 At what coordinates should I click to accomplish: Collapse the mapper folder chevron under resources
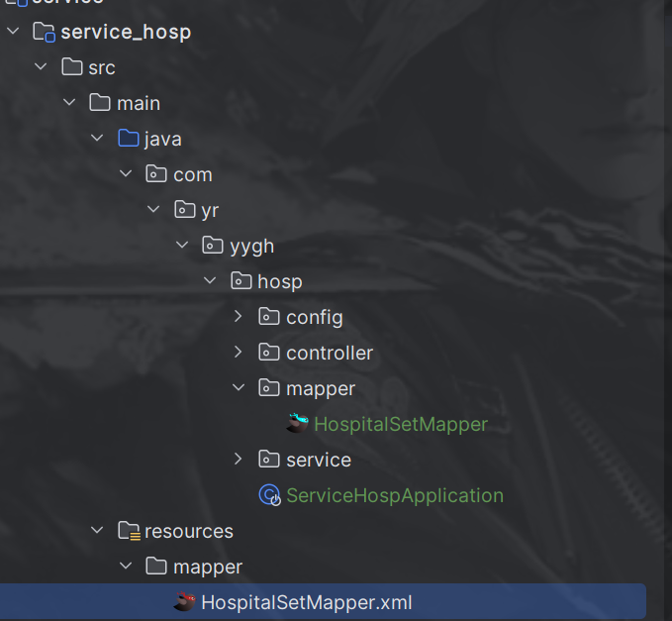[126, 566]
